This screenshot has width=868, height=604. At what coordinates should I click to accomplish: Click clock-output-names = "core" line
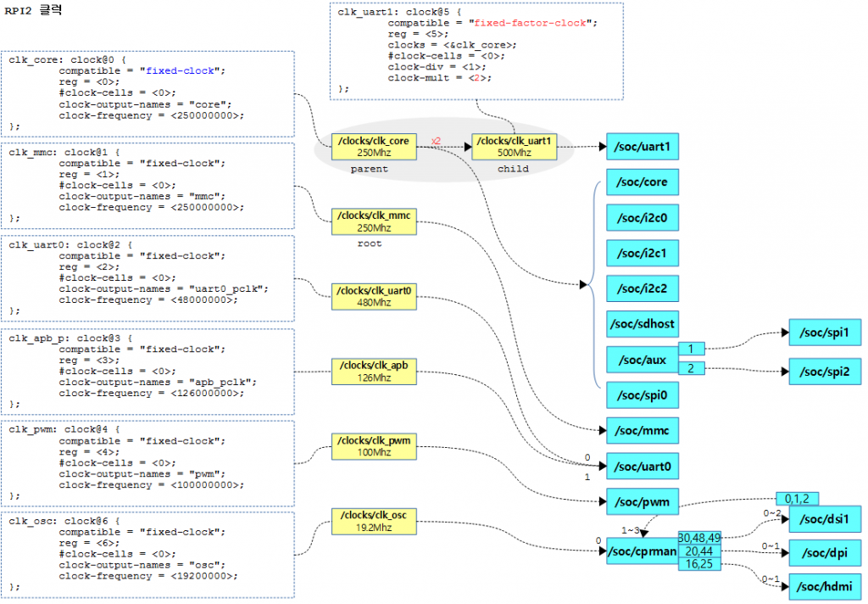(x=146, y=104)
